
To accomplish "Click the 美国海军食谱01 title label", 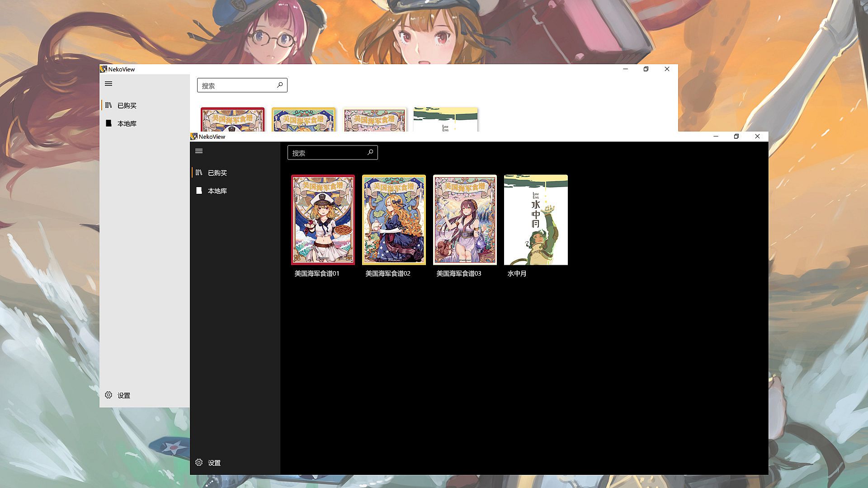I will click(x=316, y=273).
